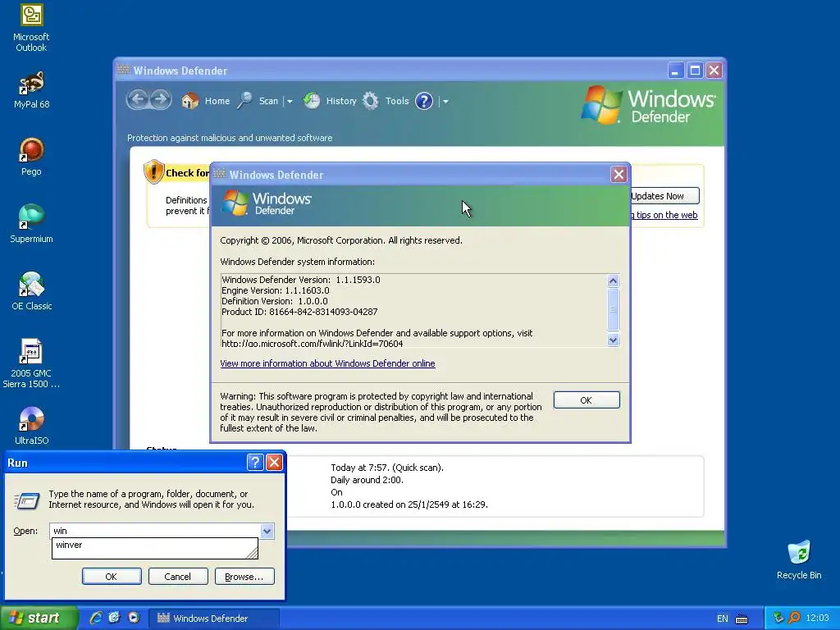Open the Recycle Bin
Viewport: 840px width, 630px height.
pyautogui.click(x=799, y=559)
